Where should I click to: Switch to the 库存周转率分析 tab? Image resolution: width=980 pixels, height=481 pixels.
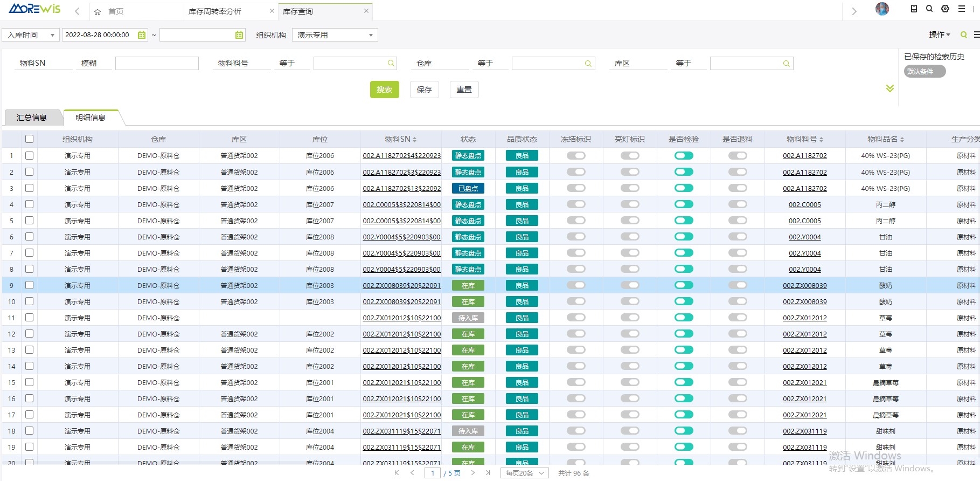(x=215, y=11)
